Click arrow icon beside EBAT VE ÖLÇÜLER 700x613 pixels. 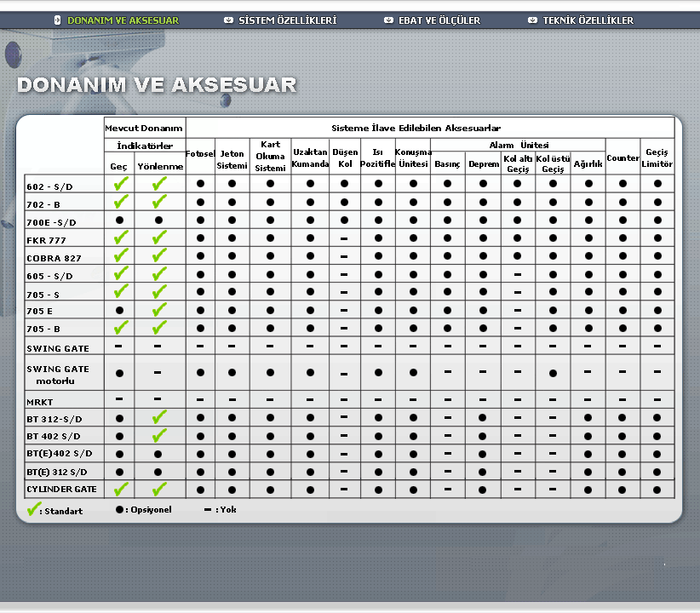[x=389, y=20]
